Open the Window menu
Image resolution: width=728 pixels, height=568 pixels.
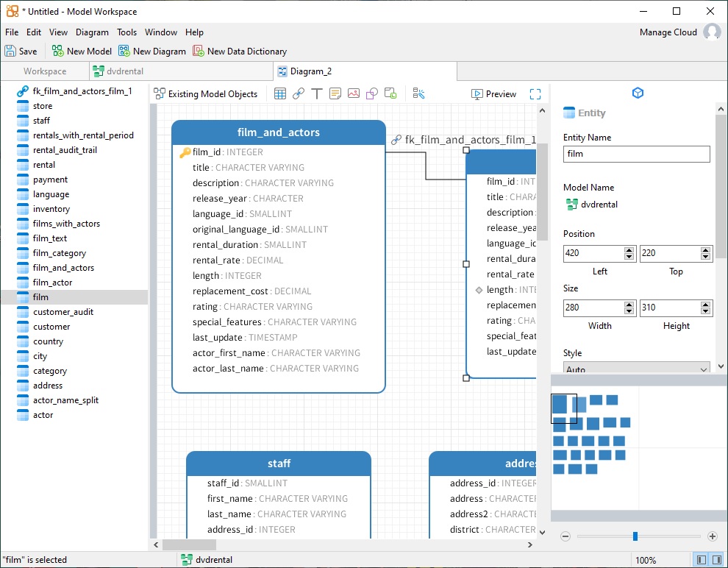coord(160,32)
